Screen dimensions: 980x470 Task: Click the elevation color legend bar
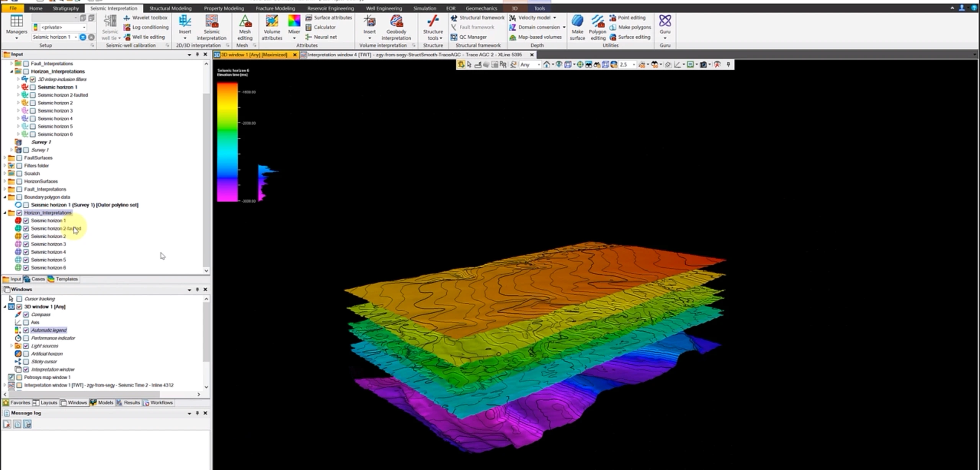[x=227, y=142]
